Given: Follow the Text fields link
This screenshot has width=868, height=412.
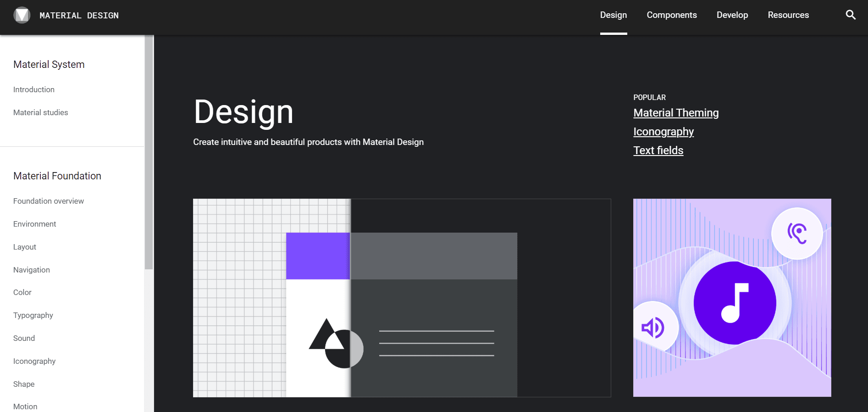Looking at the screenshot, I should tap(658, 150).
